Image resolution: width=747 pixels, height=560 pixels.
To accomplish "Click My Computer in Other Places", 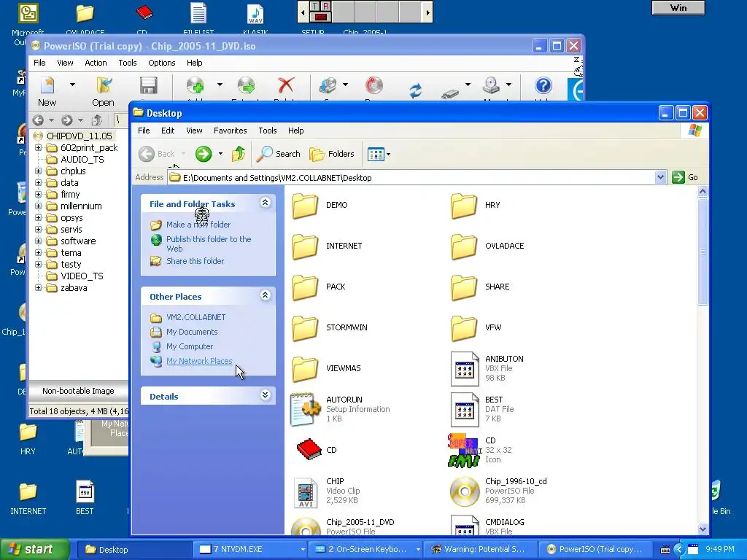I will (190, 346).
